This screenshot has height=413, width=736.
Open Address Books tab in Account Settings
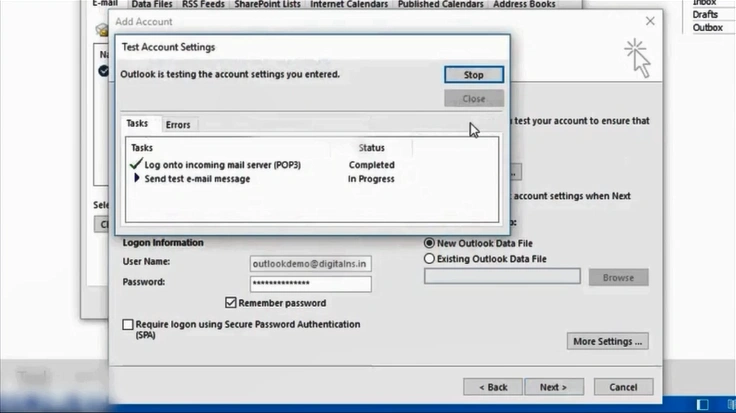(x=524, y=4)
